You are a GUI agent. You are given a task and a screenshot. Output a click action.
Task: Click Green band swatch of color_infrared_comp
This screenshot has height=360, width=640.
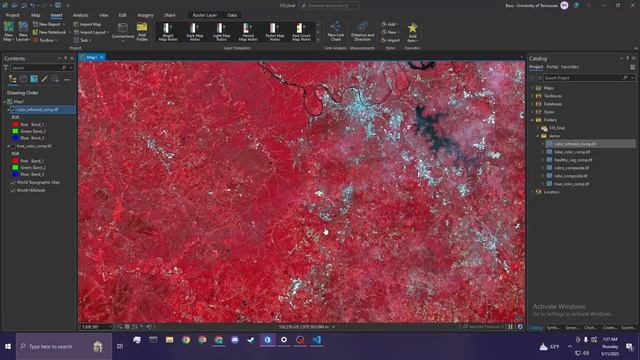click(x=16, y=131)
